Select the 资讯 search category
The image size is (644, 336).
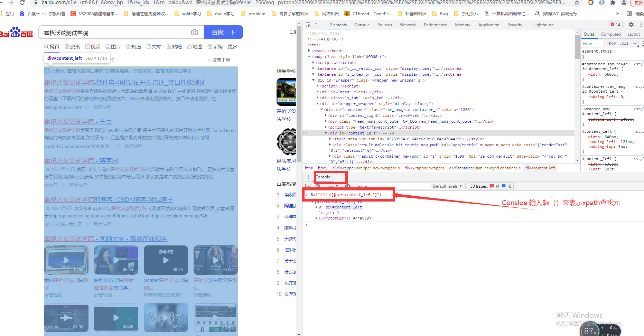point(72,47)
